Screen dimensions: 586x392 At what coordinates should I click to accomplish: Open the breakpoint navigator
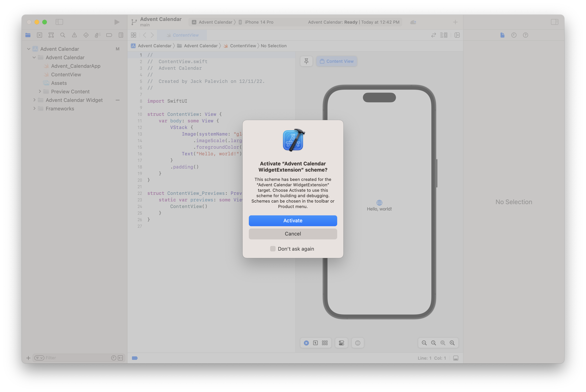pos(109,35)
